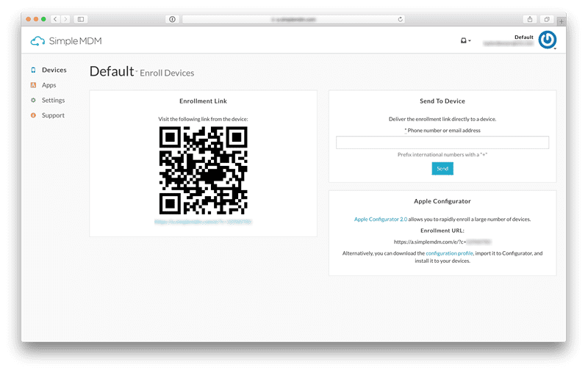Go back with Safari back arrow
The width and height of the screenshot is (588, 373).
[55, 19]
